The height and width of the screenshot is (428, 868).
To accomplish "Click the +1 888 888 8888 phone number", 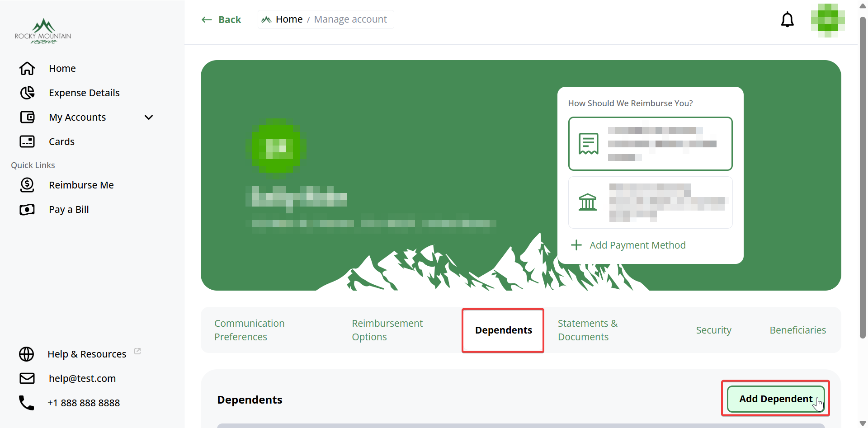I will pos(84,403).
